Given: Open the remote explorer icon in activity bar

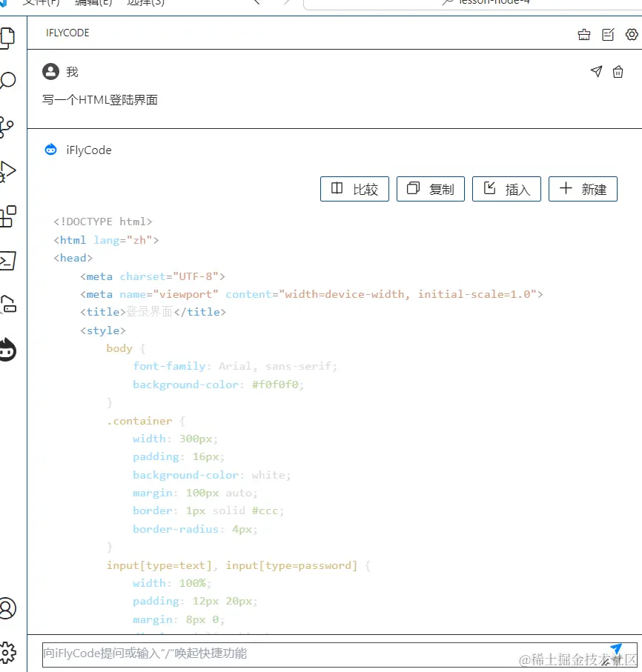Looking at the screenshot, I should [x=7, y=305].
